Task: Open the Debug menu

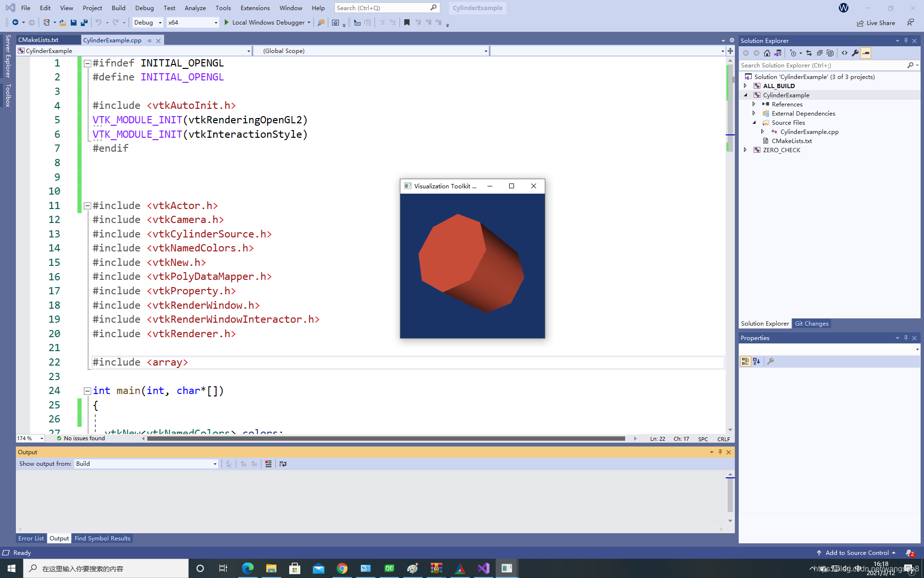Action: point(144,8)
